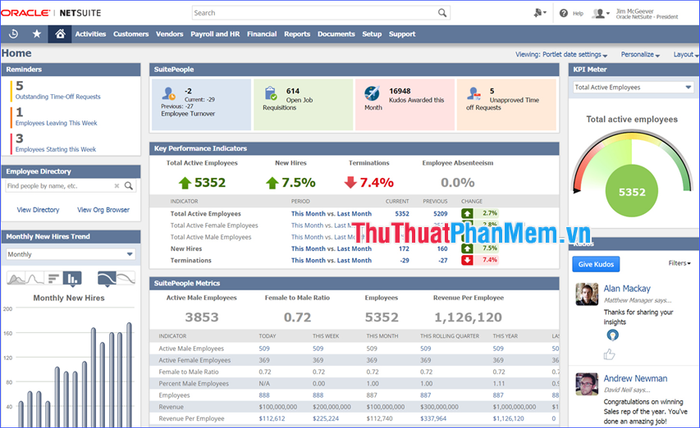
Task: Open the Payroll and HR menu
Action: 215,34
